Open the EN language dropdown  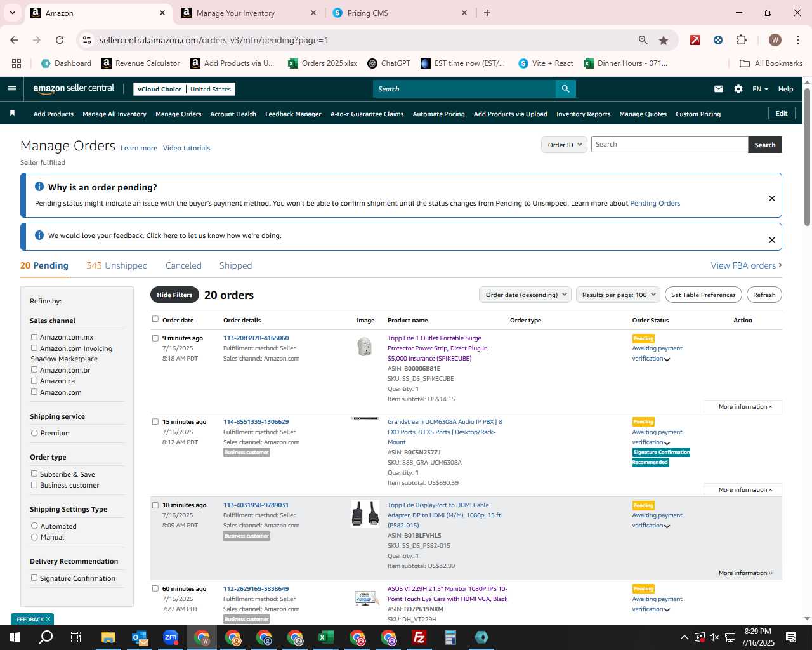coord(760,89)
